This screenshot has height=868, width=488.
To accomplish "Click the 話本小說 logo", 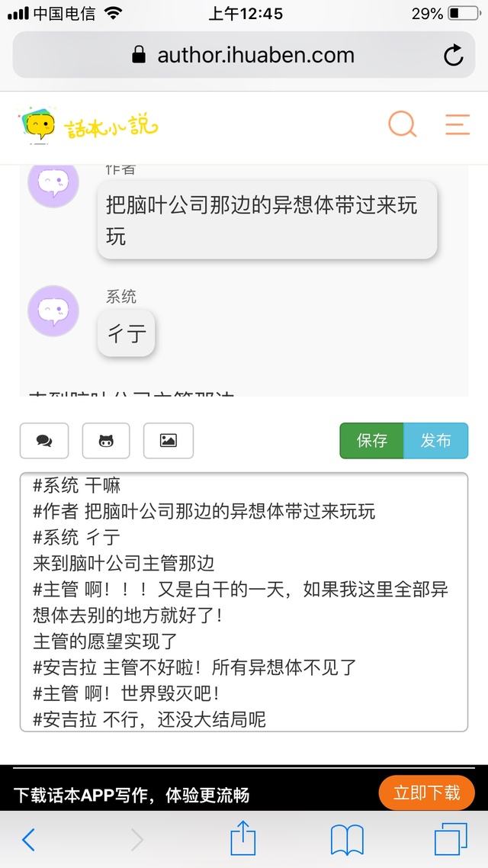I will 88,124.
